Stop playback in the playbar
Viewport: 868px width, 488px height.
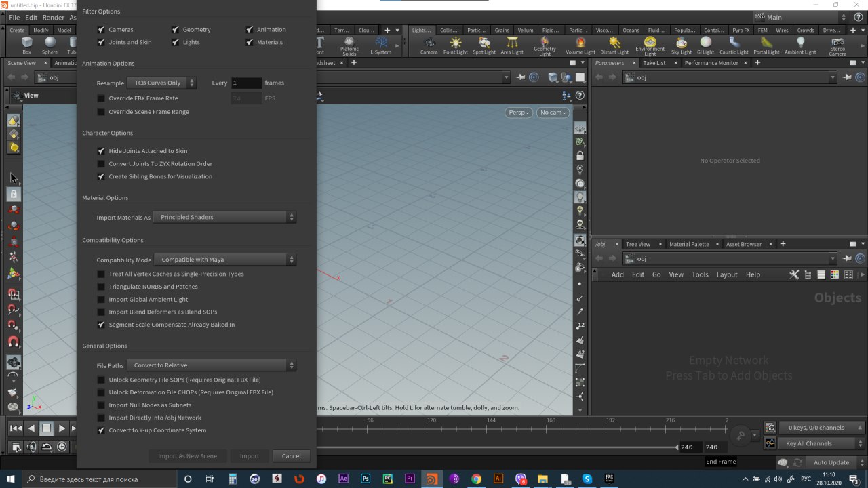(x=46, y=428)
